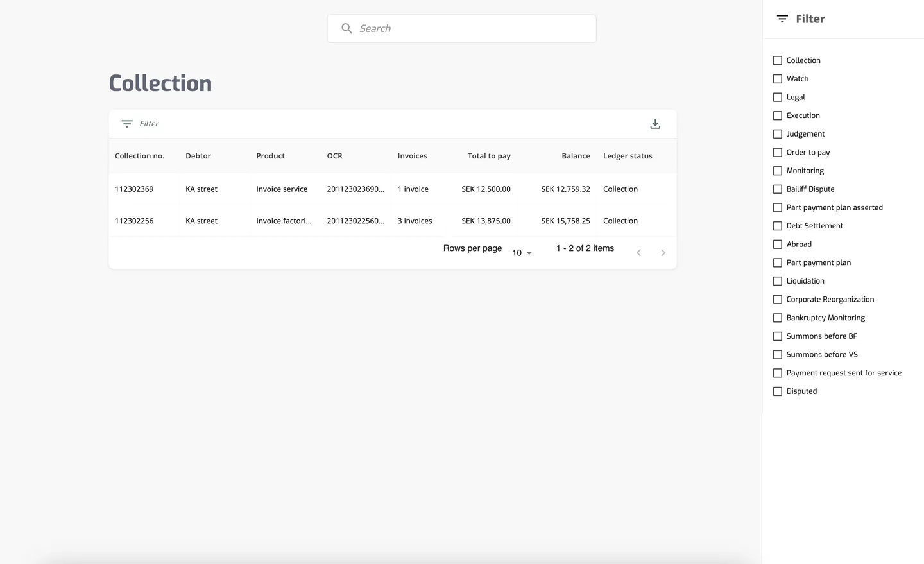Viewport: 924px width, 564px height.
Task: Open the Rows per page dropdown
Action: (x=522, y=253)
